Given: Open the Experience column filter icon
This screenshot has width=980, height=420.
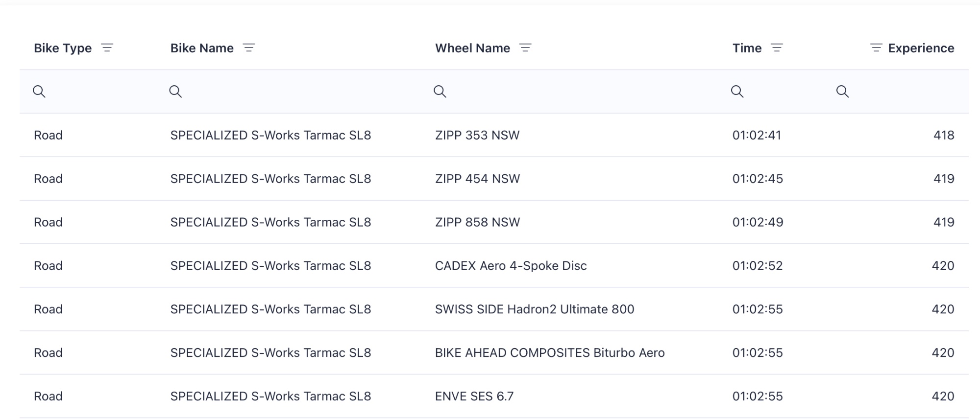Looking at the screenshot, I should tap(876, 48).
